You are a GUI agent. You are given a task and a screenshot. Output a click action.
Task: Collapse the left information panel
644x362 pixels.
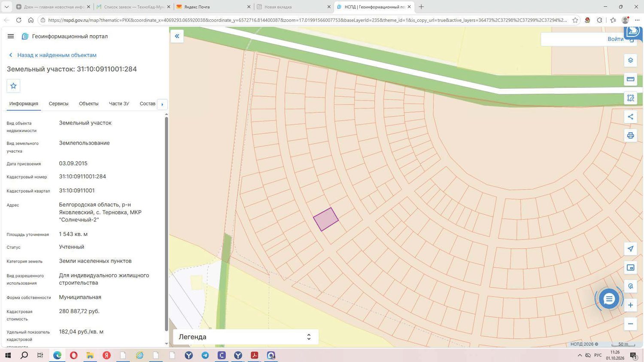pos(177,36)
